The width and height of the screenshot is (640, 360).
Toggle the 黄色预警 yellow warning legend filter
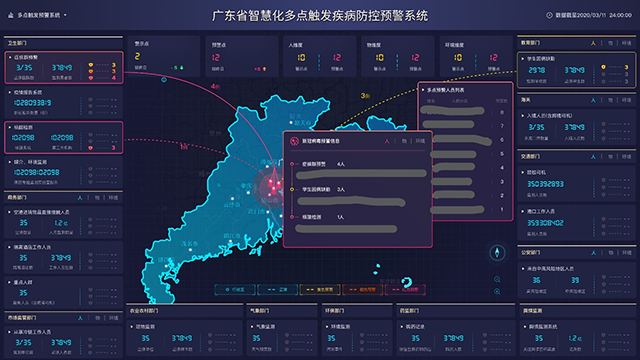tap(320, 289)
